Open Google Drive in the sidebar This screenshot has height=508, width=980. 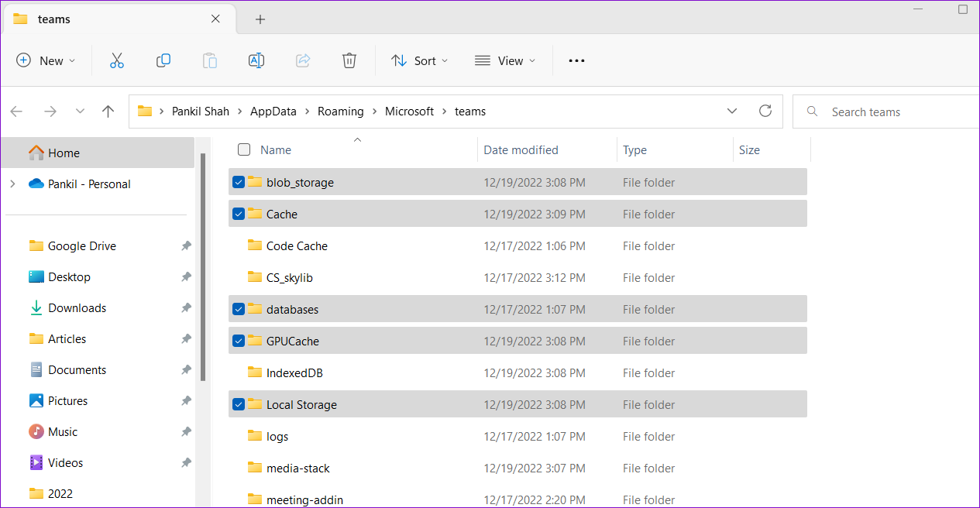tap(81, 245)
